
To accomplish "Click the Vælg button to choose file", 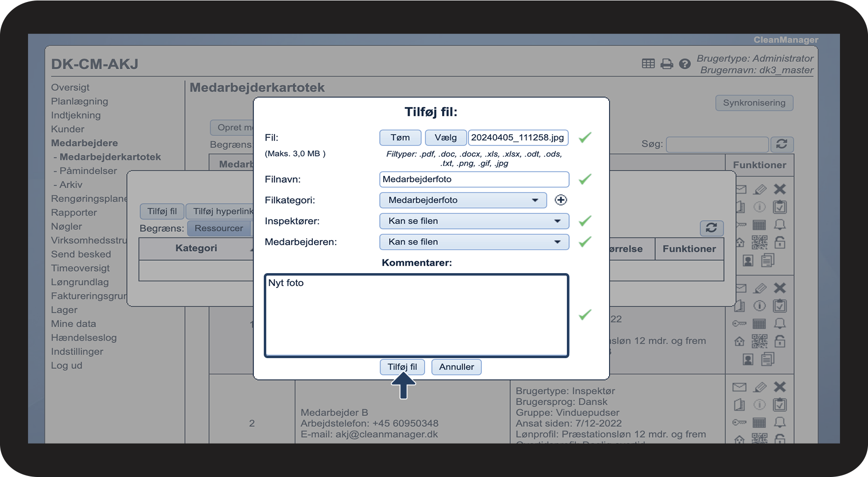I will (x=446, y=138).
